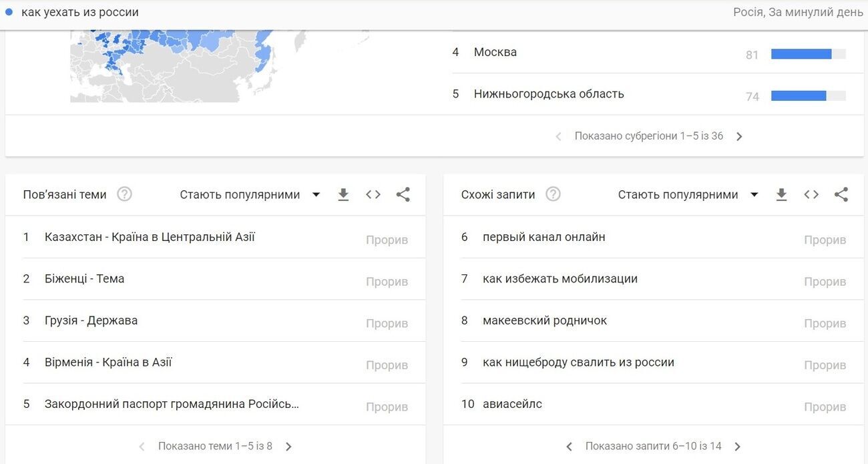The width and height of the screenshot is (868, 464).
Task: Download Схожі запити data
Action: click(781, 195)
